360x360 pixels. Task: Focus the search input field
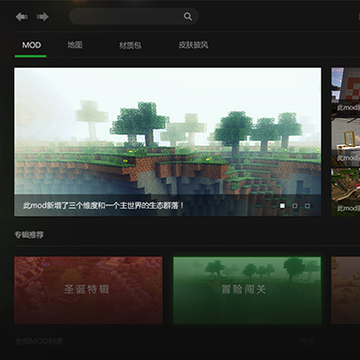(134, 17)
